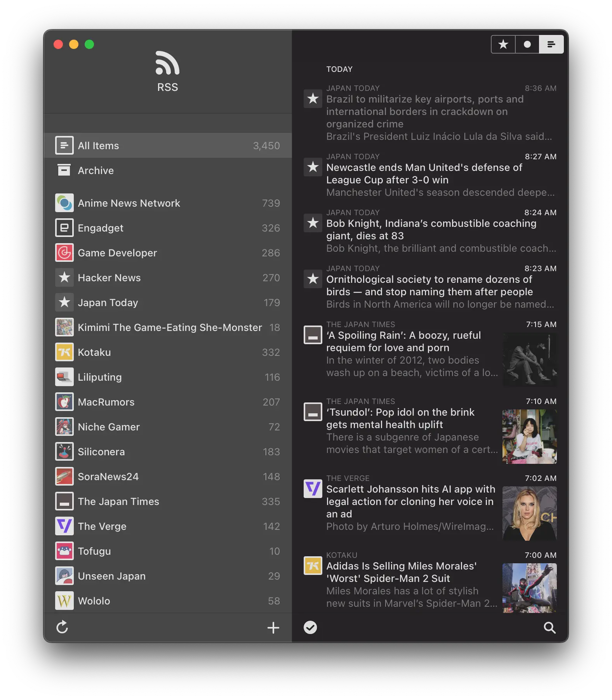
Task: Select Archive label in sidebar
Action: tap(96, 171)
